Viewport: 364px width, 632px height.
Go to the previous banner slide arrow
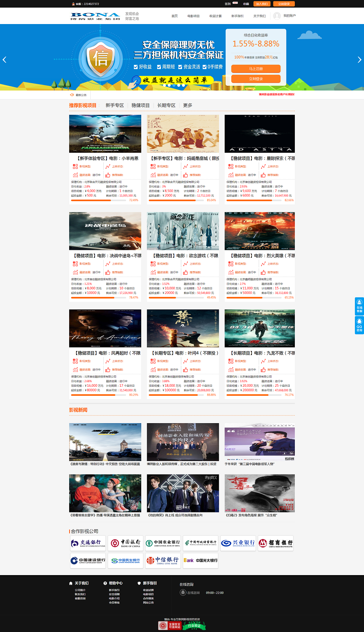4,60
